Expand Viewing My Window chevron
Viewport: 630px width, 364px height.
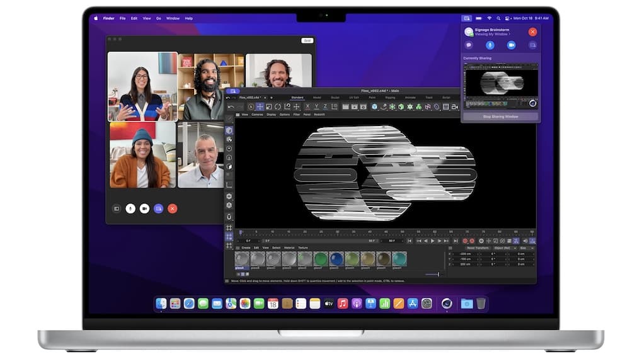point(510,35)
